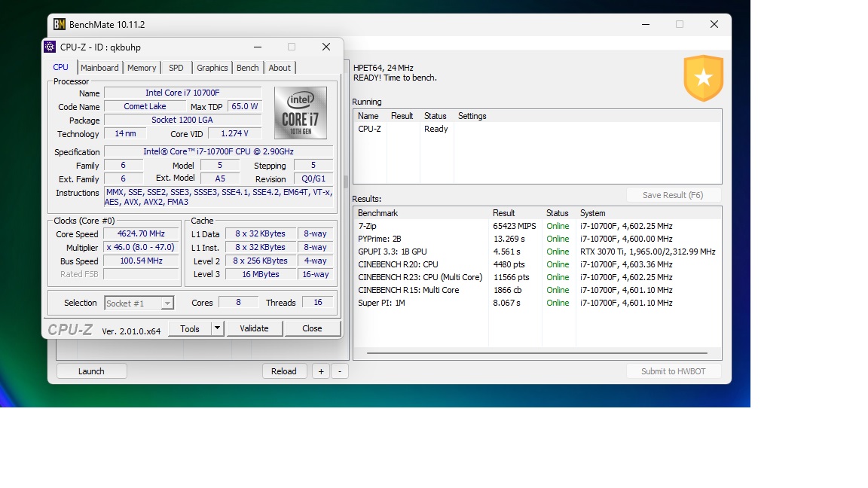This screenshot has width=868, height=488.
Task: Click the Max TDP value 65.0 W
Action: point(245,106)
